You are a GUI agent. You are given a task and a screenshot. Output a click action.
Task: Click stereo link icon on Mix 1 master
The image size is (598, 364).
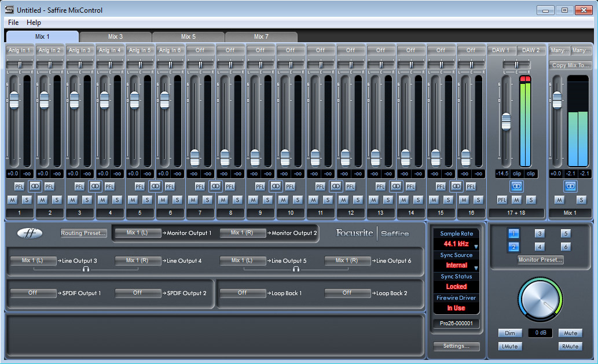tap(570, 186)
